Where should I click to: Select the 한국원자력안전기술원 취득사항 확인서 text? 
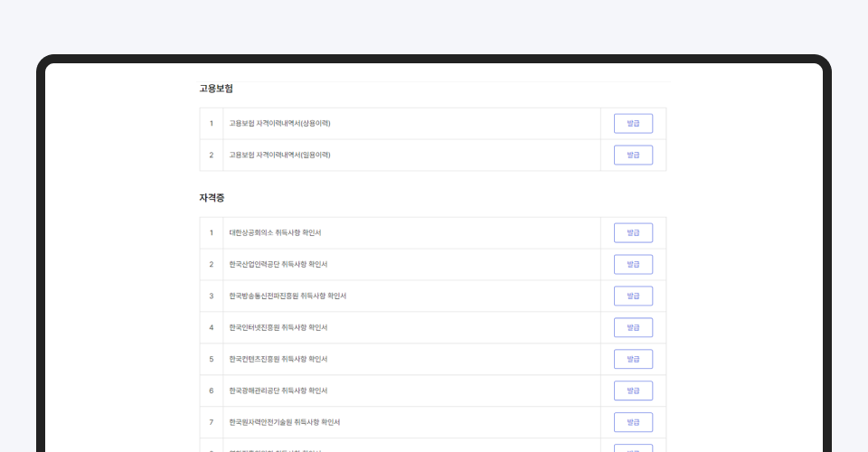(284, 422)
